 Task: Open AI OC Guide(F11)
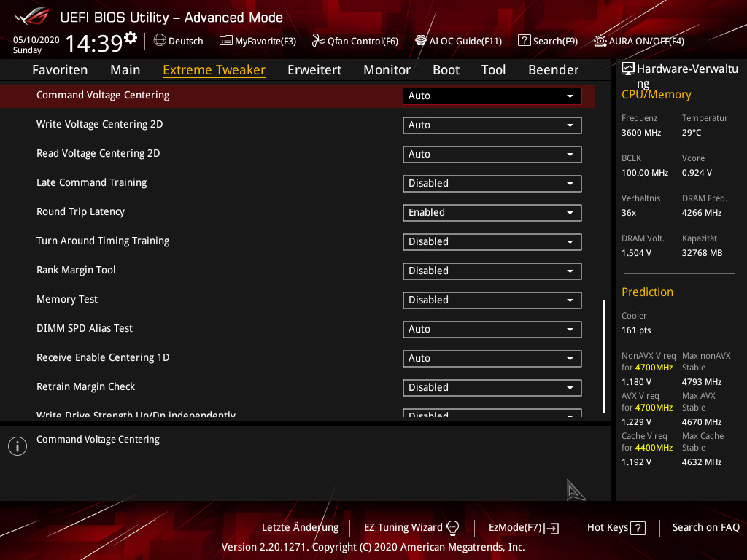458,41
